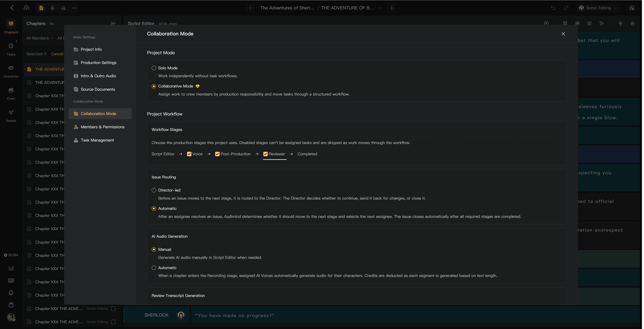Select Director-led issue routing
The width and height of the screenshot is (644, 329).
(x=154, y=190)
